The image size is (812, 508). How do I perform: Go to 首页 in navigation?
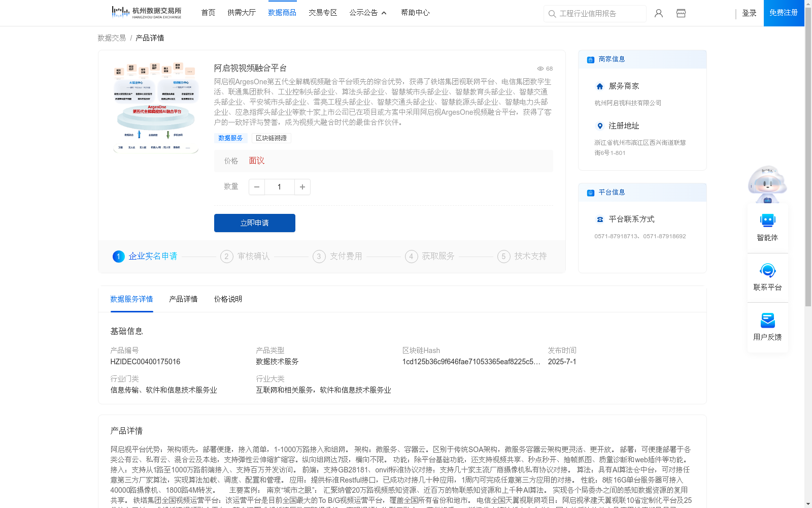(x=208, y=13)
